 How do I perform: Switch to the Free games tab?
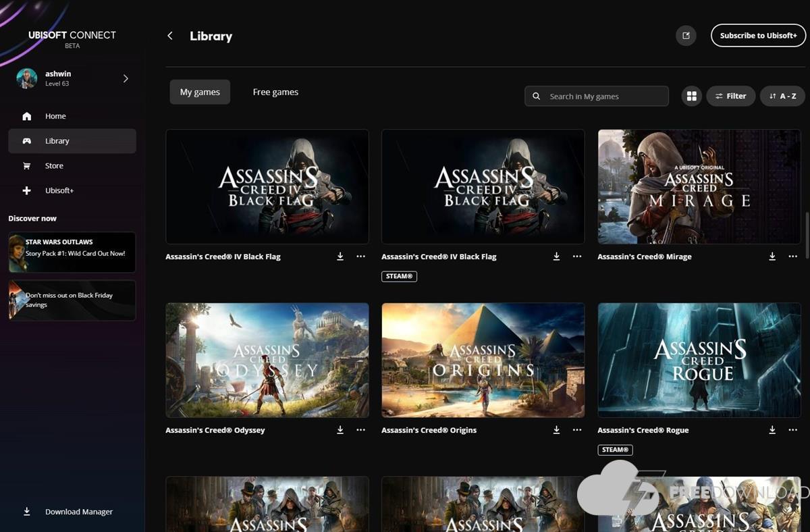pyautogui.click(x=275, y=92)
